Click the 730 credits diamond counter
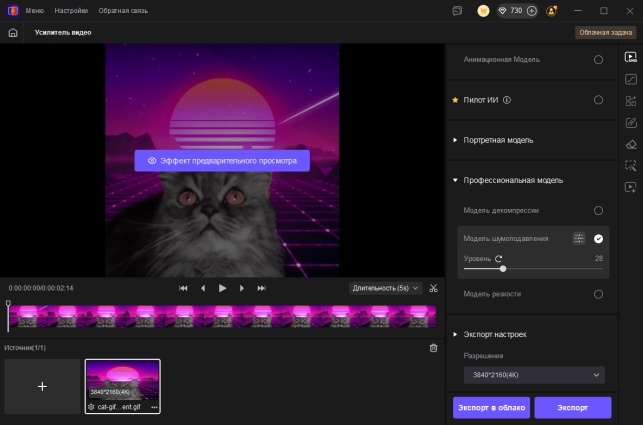The image size is (643, 425). coord(510,11)
